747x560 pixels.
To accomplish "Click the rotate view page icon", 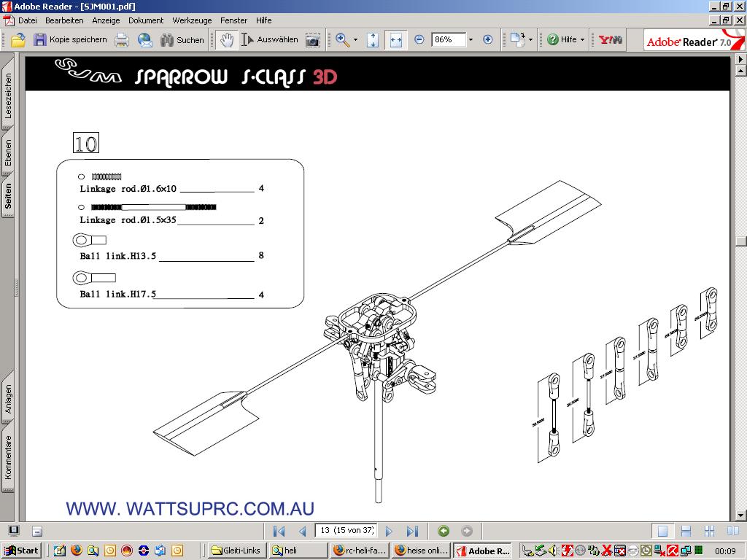I will tap(517, 40).
